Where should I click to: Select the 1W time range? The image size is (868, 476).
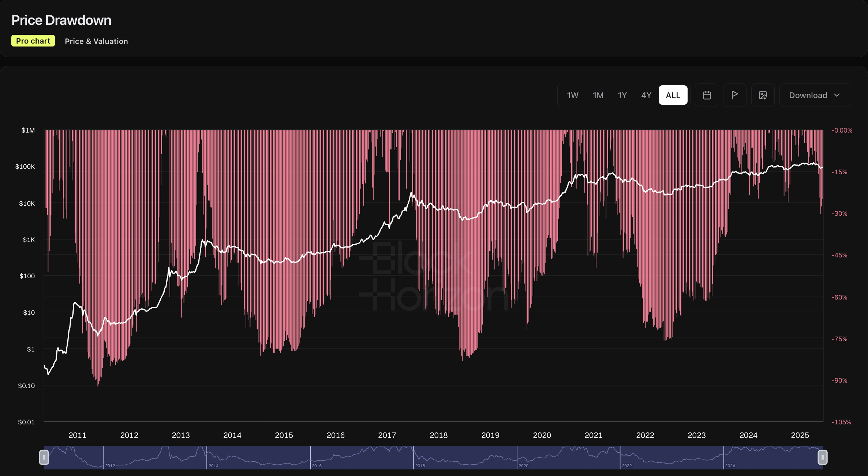[x=572, y=95]
